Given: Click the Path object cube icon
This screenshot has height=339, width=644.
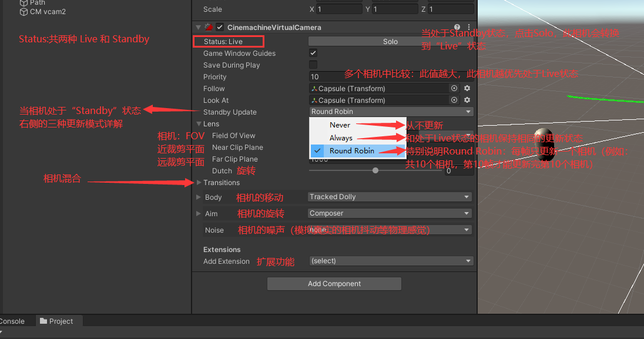Looking at the screenshot, I should 24,3.
